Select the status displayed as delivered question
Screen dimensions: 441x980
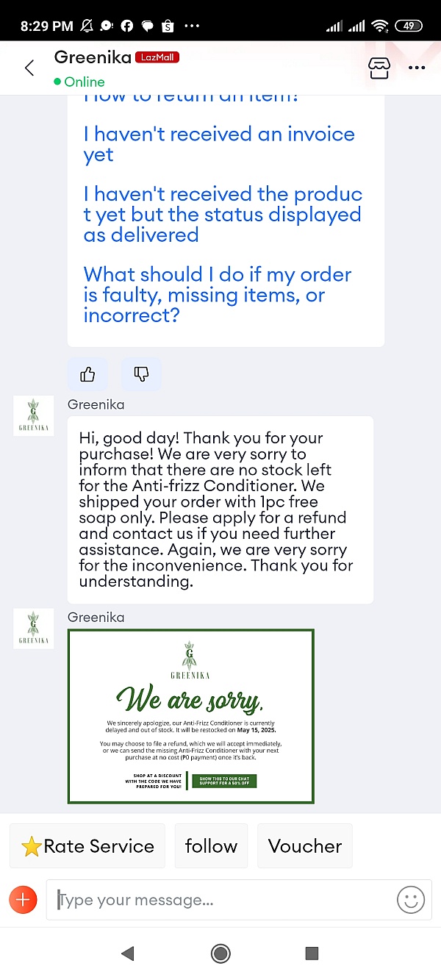pyautogui.click(x=223, y=215)
